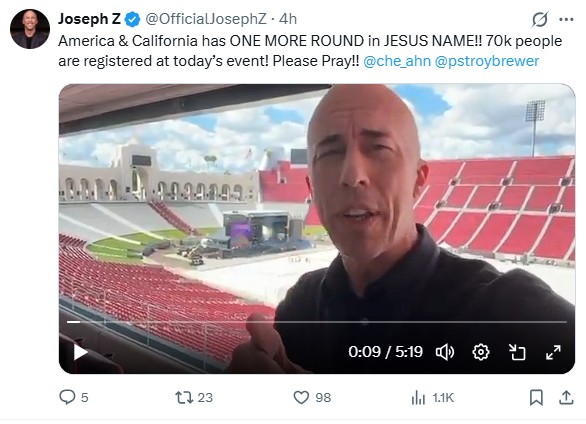The height and width of the screenshot is (424, 586).
Task: Seek along the video progress bar
Action: (x=317, y=322)
